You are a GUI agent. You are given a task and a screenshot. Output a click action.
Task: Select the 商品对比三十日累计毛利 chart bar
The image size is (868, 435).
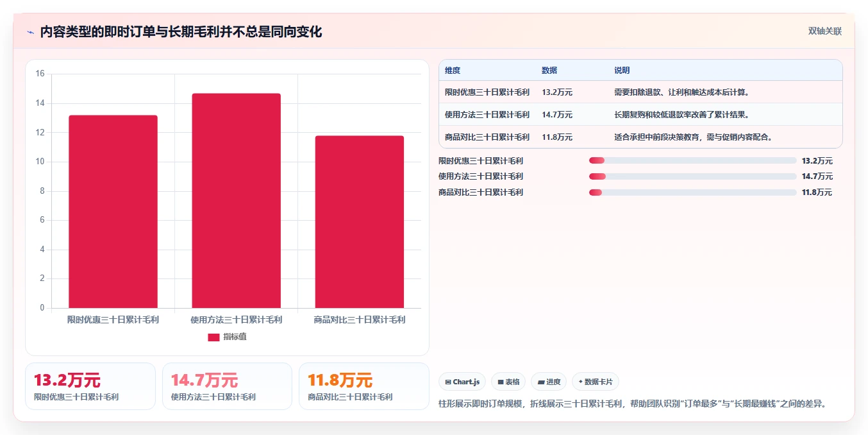tap(360, 222)
